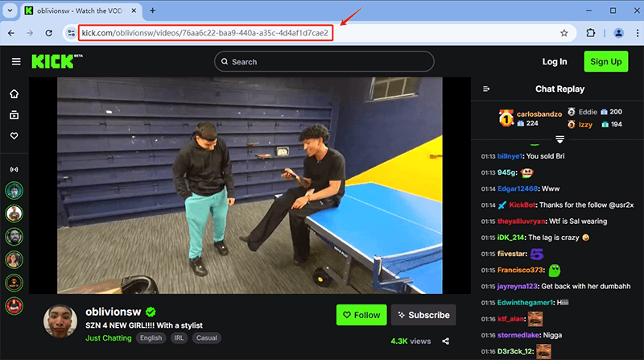Click the search magnifier icon
Image resolution: width=644 pixels, height=360 pixels.
225,62
